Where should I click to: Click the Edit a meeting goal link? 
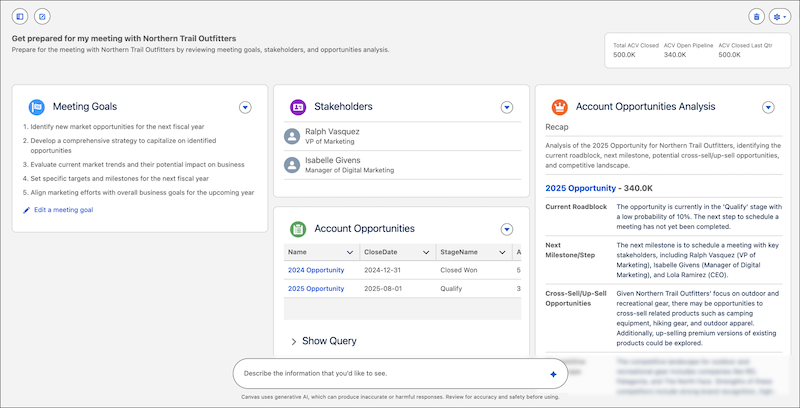(64, 210)
